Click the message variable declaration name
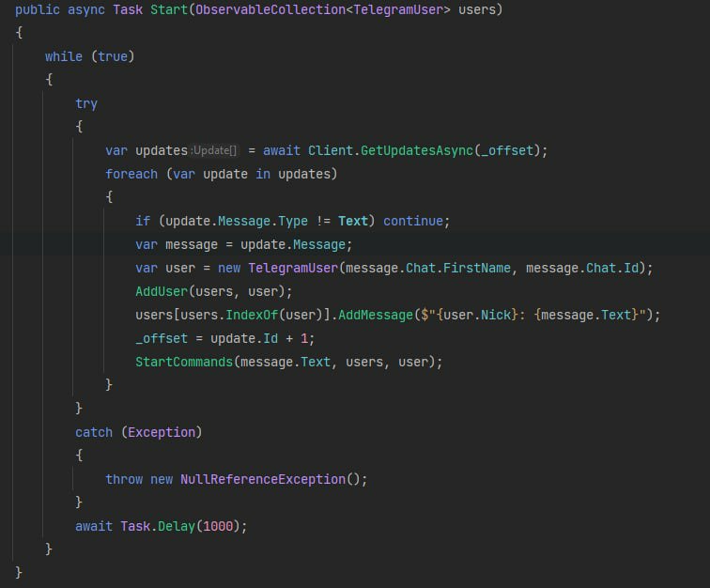The image size is (710, 588). (x=192, y=244)
